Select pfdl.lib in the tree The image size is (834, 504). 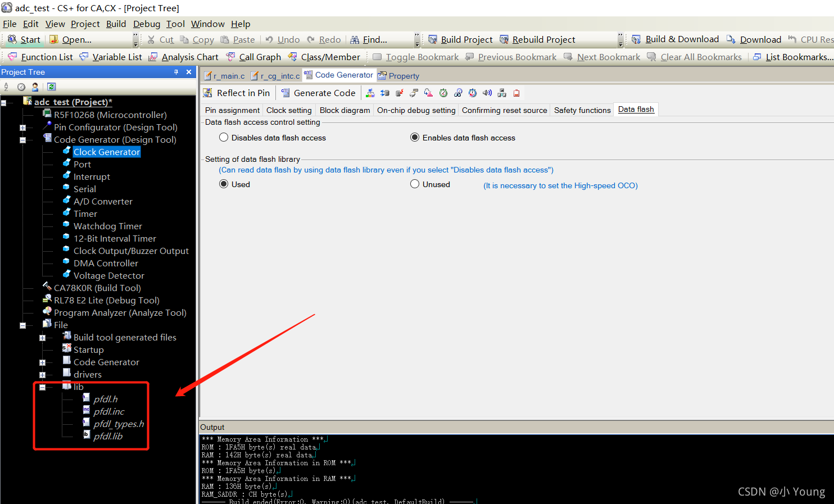coord(108,437)
